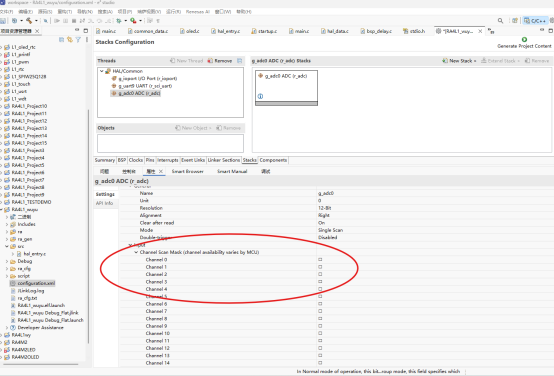Image resolution: width=554 pixels, height=376 pixels.
Task: Switch to the Pins configuration tab
Action: (150, 160)
